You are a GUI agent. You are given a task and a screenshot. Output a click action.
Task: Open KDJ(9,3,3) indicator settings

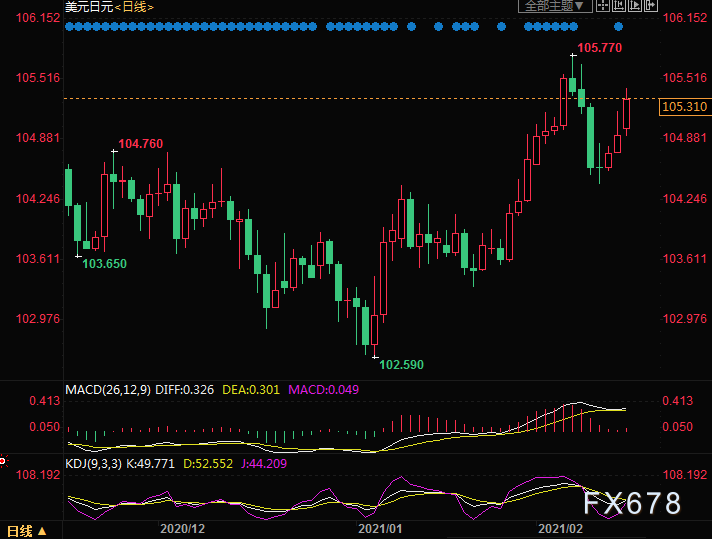[94, 464]
